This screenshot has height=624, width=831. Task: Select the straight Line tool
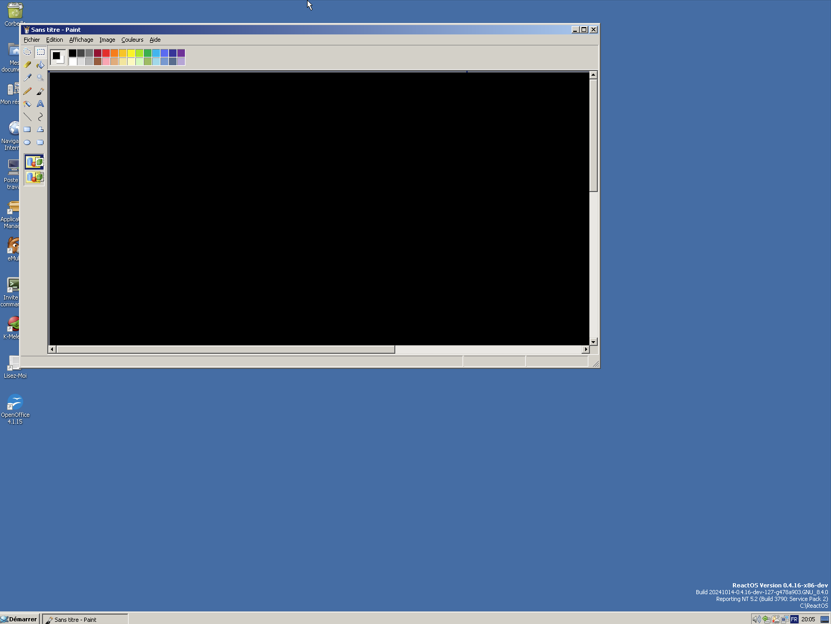pos(27,116)
